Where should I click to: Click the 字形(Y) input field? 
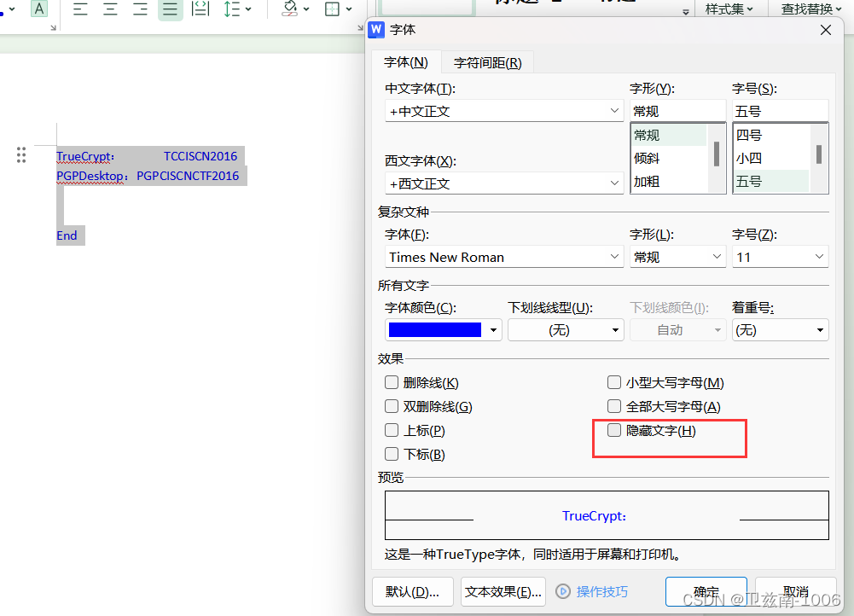[x=677, y=111]
